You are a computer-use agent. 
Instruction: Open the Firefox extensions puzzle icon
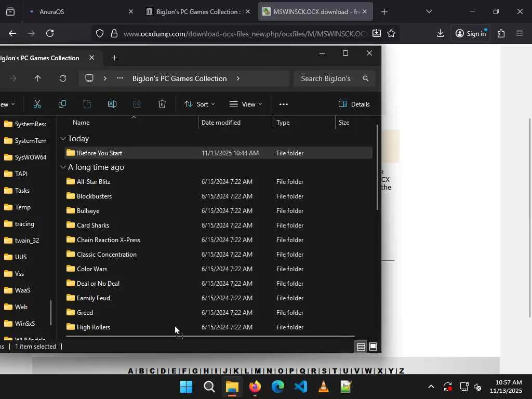501,33
